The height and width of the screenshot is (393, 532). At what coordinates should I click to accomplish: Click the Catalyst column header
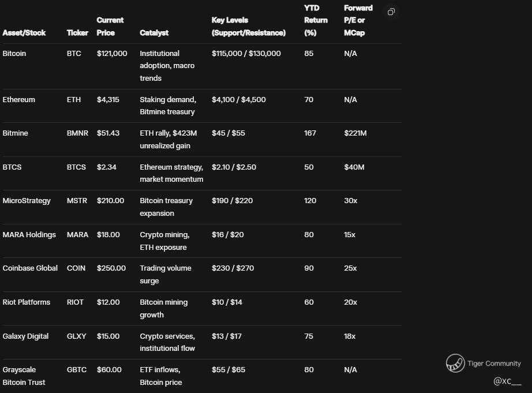(154, 33)
